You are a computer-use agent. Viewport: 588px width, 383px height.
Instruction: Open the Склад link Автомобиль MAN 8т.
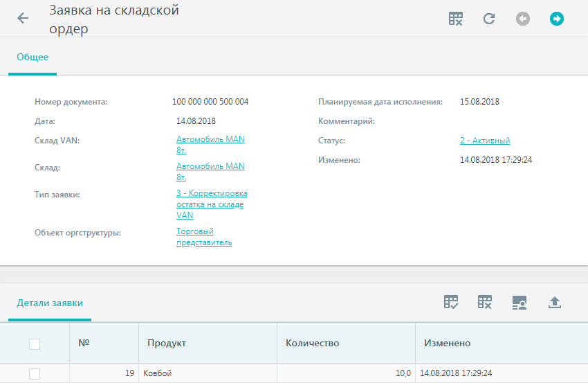pyautogui.click(x=210, y=172)
